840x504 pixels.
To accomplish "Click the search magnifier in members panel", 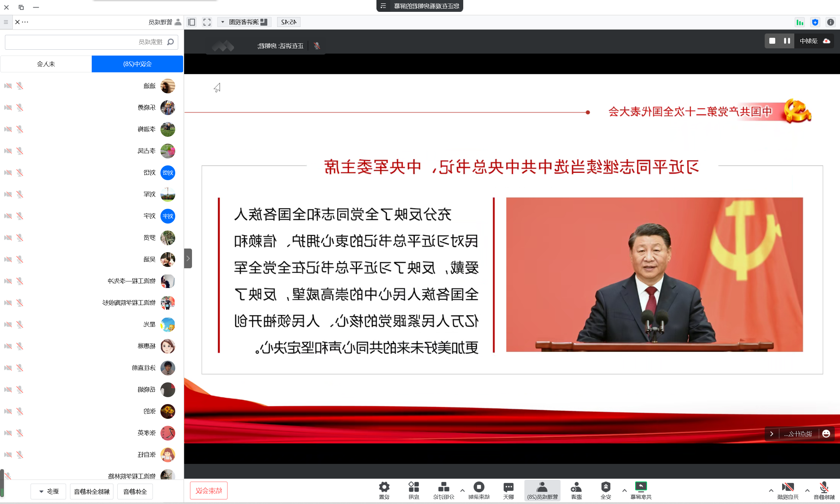I will point(170,42).
